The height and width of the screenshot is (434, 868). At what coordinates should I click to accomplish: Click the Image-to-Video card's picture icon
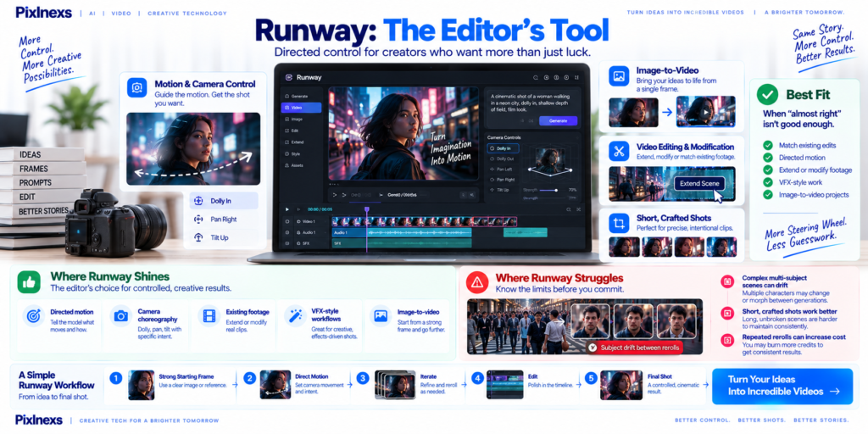619,75
